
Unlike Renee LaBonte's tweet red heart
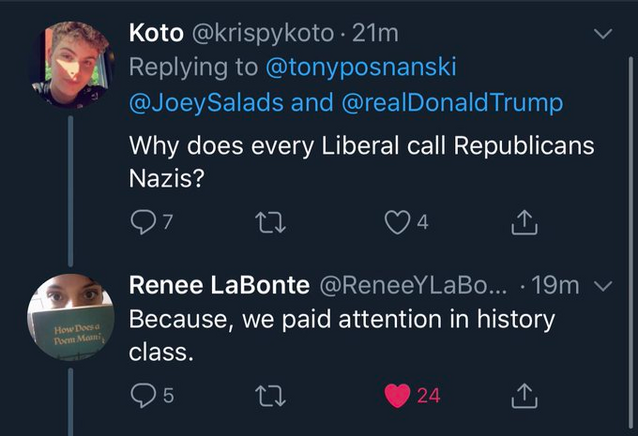[399, 396]
